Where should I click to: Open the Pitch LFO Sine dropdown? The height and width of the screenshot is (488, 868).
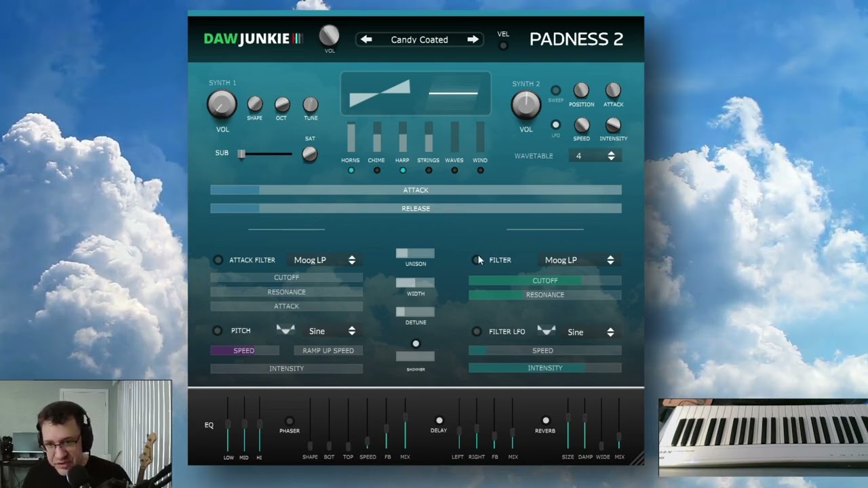click(x=332, y=331)
